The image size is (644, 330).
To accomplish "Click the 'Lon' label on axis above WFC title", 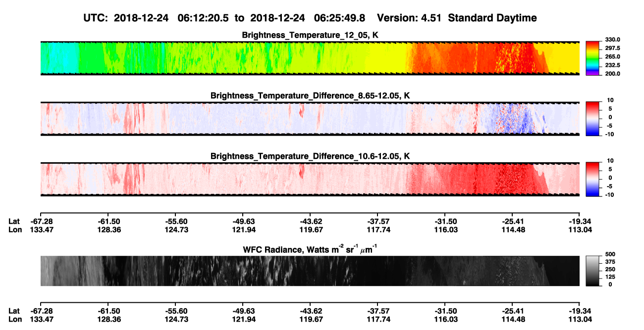I will (15, 230).
